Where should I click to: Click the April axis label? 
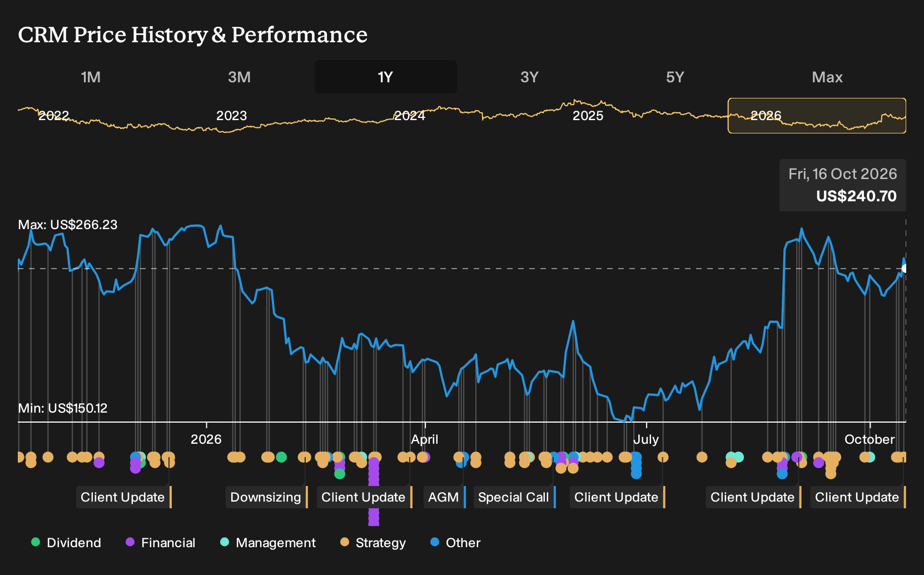click(x=424, y=439)
